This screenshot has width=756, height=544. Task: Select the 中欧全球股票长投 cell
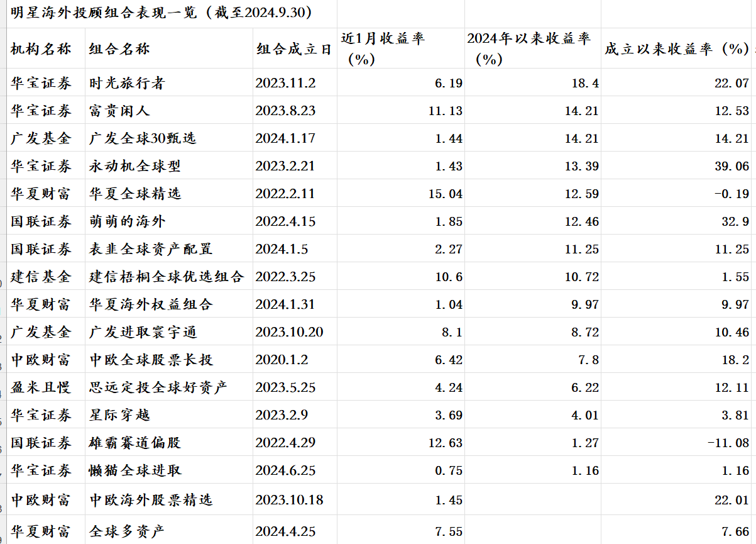tap(169, 359)
